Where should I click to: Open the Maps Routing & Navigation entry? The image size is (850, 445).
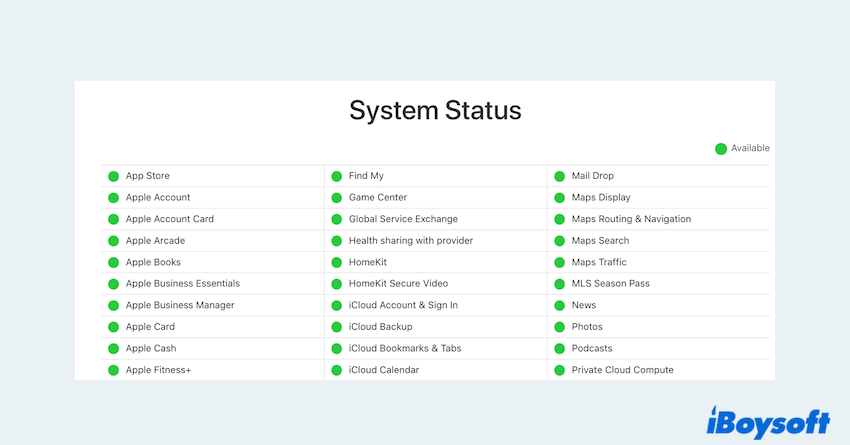point(631,219)
